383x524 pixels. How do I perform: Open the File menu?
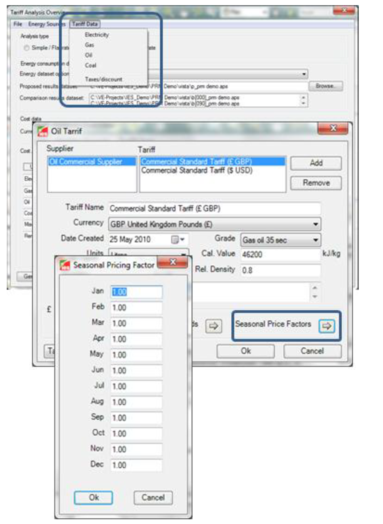click(18, 24)
